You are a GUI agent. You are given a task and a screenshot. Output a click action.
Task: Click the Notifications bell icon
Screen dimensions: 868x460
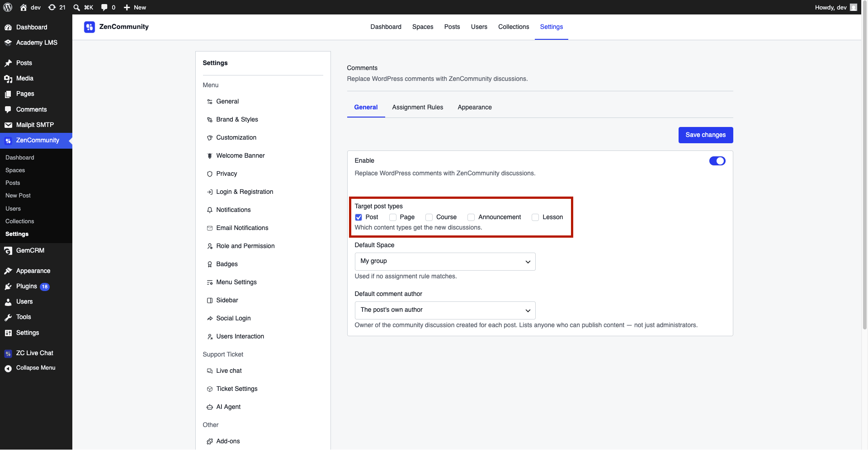(x=210, y=210)
